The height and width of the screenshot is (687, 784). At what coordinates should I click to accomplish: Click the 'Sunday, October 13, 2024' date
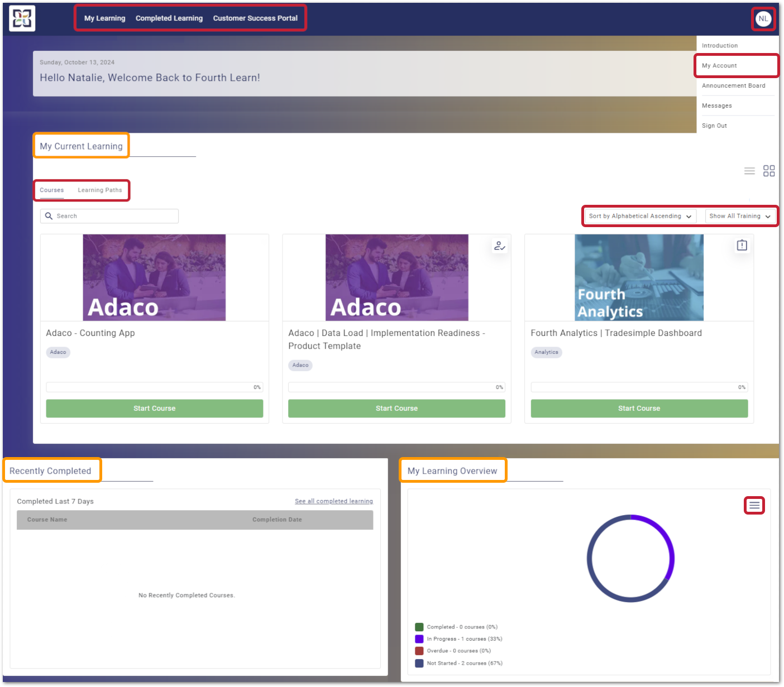pos(77,63)
